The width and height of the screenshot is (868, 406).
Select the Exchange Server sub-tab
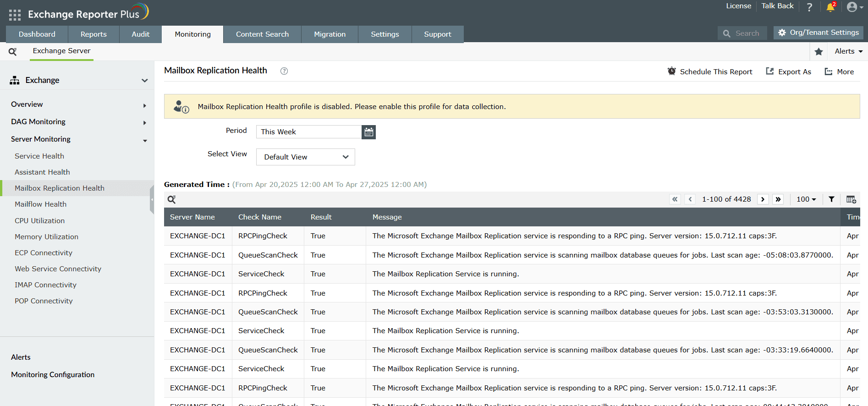tap(62, 51)
